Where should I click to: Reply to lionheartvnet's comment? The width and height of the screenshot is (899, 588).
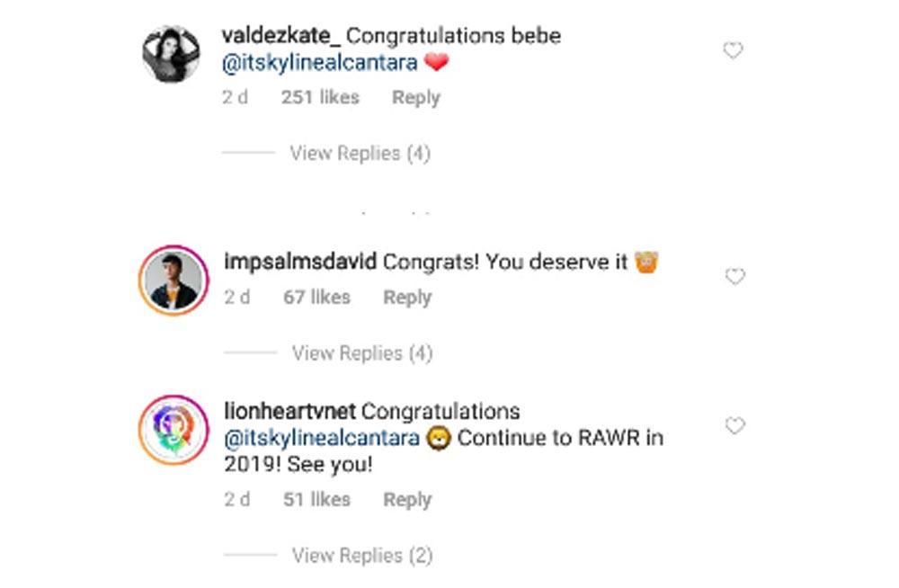coord(407,500)
